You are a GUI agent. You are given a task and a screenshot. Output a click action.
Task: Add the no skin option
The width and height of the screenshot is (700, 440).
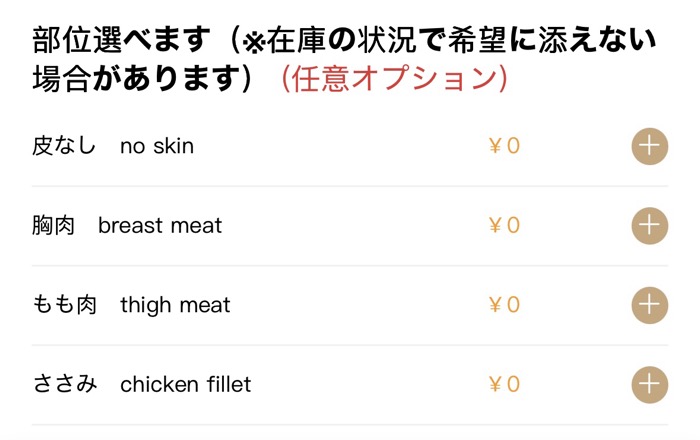click(x=649, y=146)
